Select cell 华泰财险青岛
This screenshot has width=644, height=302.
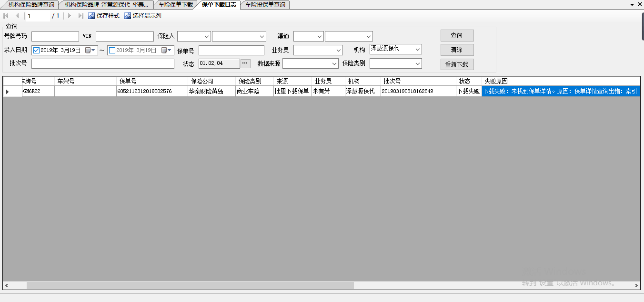point(211,91)
